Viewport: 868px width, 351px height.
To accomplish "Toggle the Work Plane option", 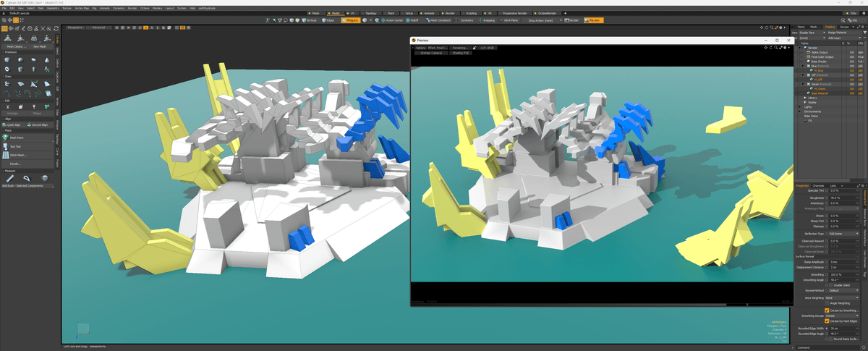I will click(509, 20).
